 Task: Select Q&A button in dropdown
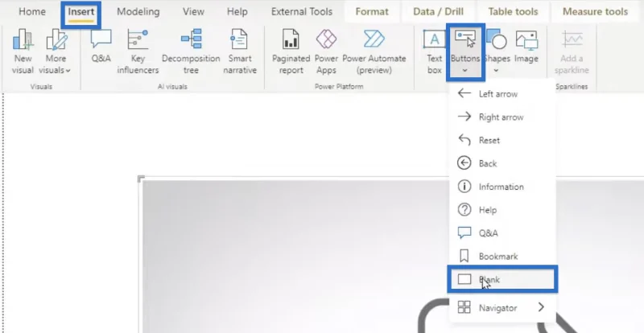click(502, 232)
